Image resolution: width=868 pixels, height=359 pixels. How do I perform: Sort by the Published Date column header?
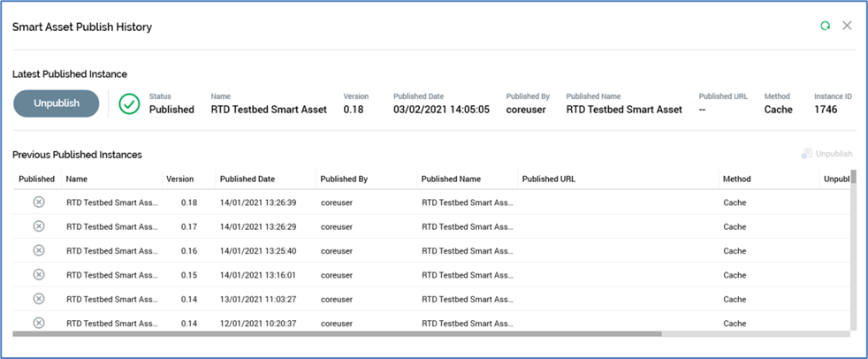coord(247,179)
